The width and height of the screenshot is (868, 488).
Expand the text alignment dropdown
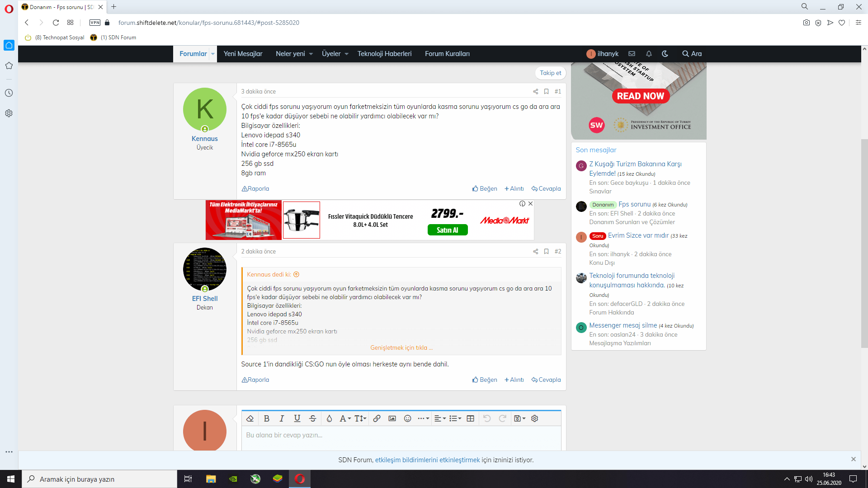[440, 418]
